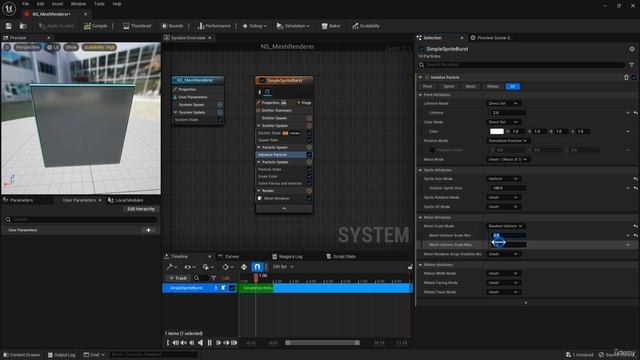Toggle Mesh Renderer checkbox in emitter
Image resolution: width=640 pixels, height=360 pixels.
coord(309,198)
